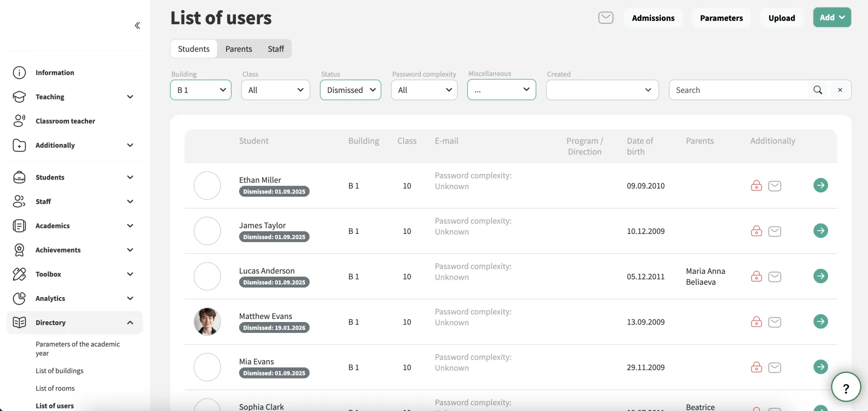Select the Students tab
Image resolution: width=868 pixels, height=411 pixels.
[194, 49]
